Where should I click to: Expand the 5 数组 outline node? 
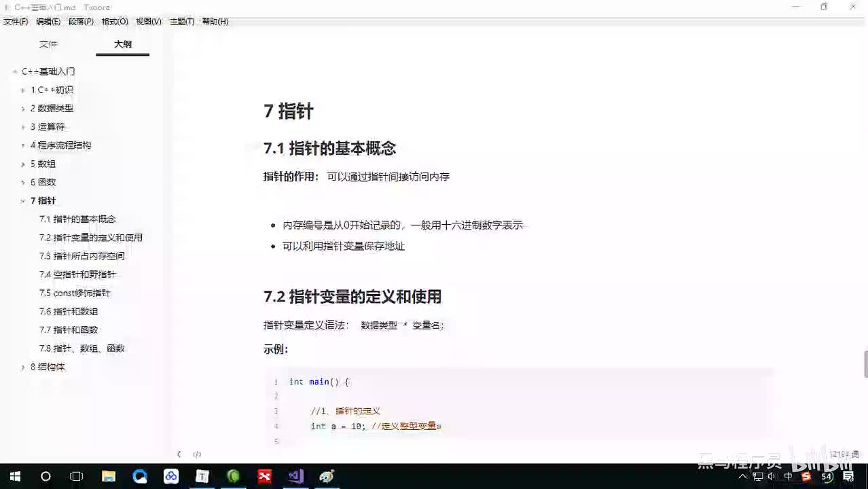(x=23, y=164)
